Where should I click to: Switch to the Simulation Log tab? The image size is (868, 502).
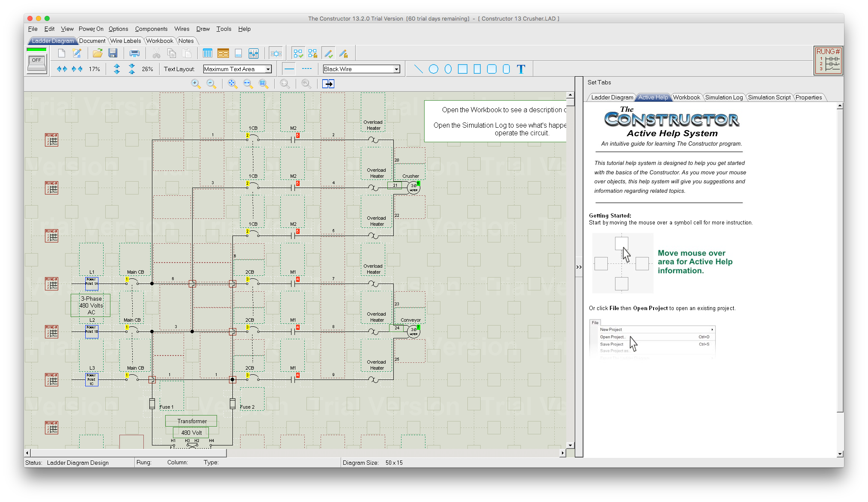coord(724,97)
